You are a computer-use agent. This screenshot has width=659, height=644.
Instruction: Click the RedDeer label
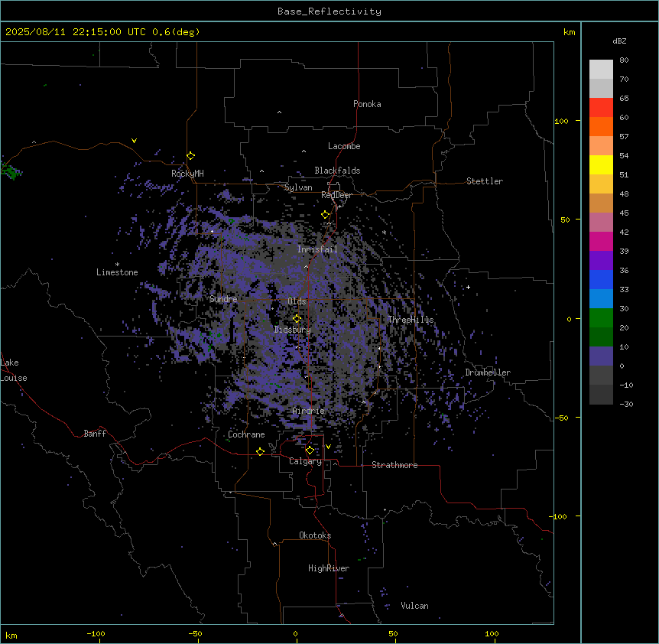click(x=336, y=195)
